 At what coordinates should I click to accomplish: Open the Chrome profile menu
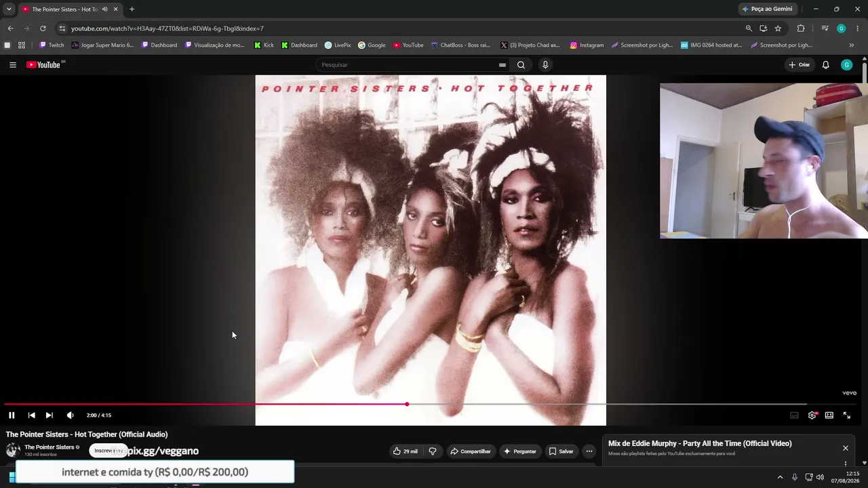(x=842, y=28)
